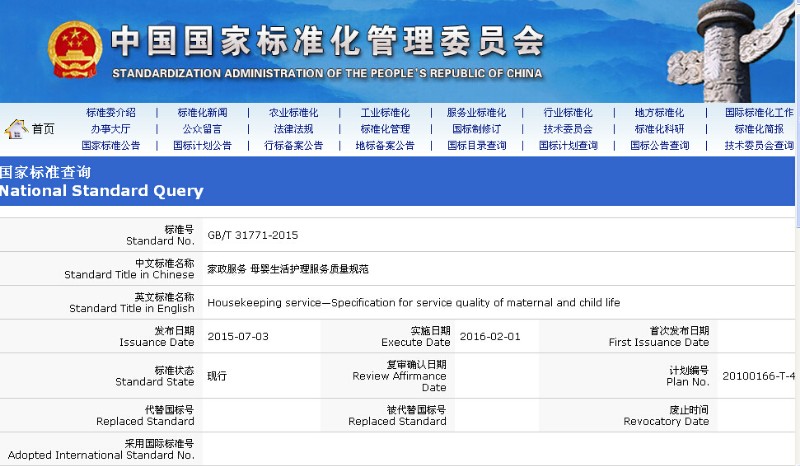Select execute date 2016-02-01
This screenshot has height=466, width=800.
490,336
